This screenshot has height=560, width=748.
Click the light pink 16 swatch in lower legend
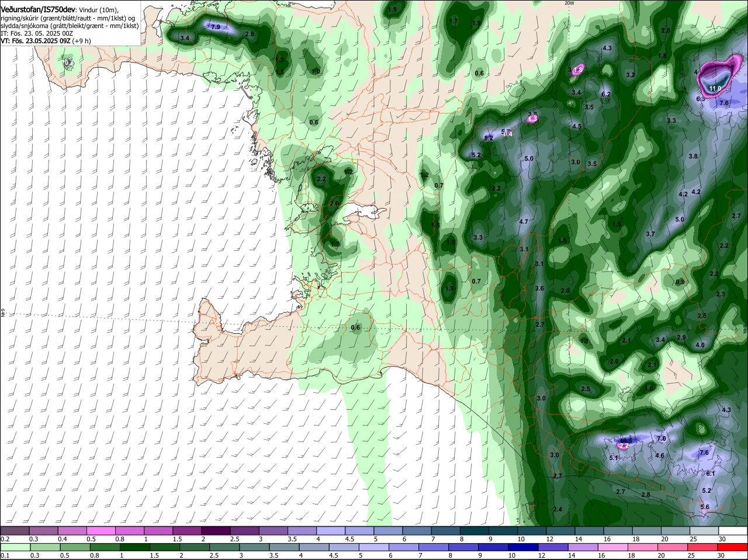tap(613, 548)
